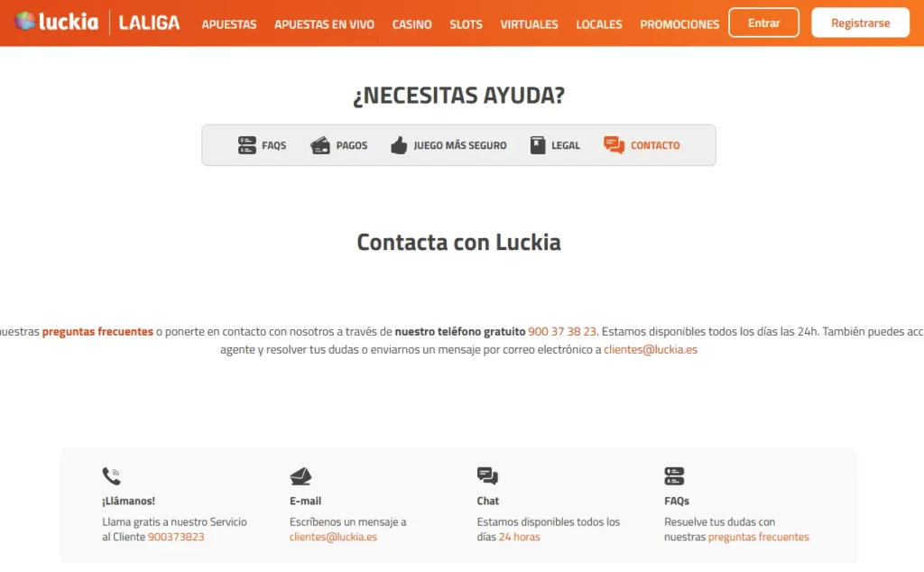Click the bold nuestro teléfono gratuito text
This screenshot has width=924, height=572.
point(459,332)
